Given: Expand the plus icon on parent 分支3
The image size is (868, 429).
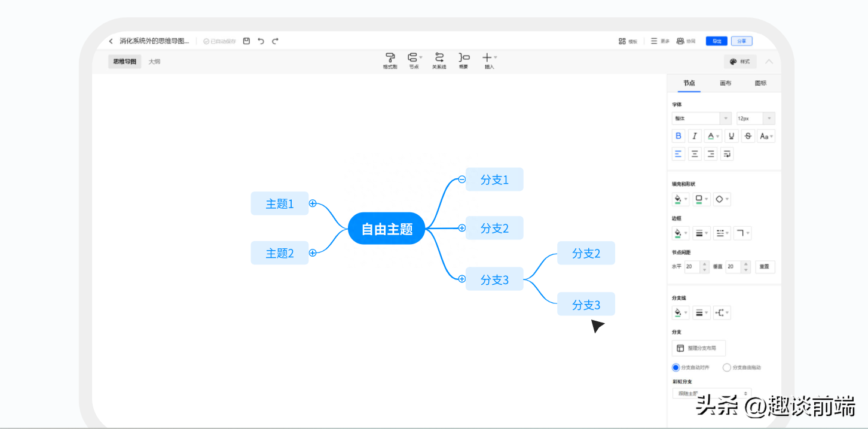Looking at the screenshot, I should (x=462, y=279).
